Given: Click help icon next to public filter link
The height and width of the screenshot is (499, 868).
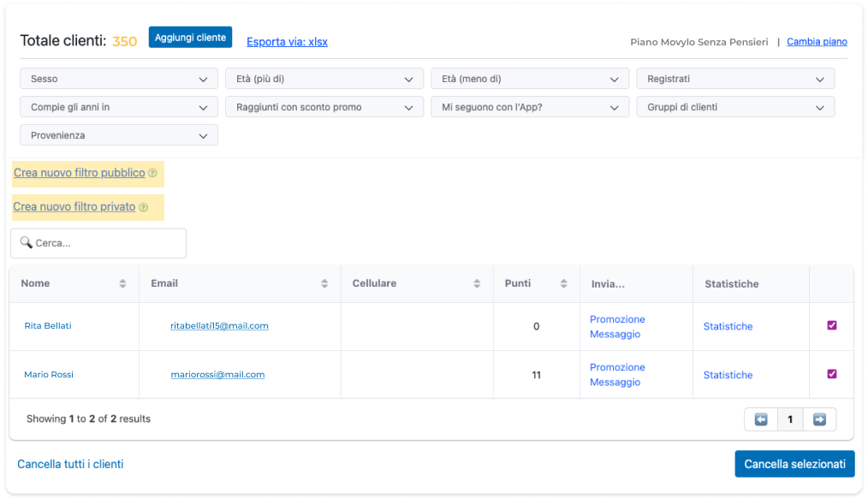Looking at the screenshot, I should point(152,173).
